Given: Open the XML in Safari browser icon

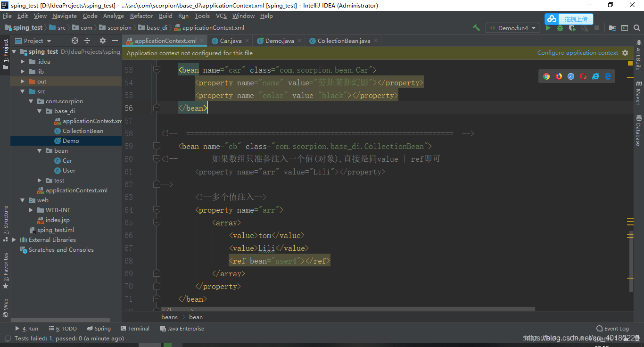Looking at the screenshot, I should 571,76.
